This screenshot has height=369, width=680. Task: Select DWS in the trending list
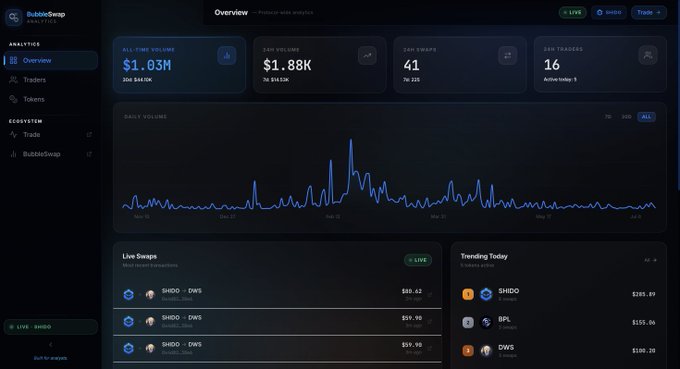point(559,351)
